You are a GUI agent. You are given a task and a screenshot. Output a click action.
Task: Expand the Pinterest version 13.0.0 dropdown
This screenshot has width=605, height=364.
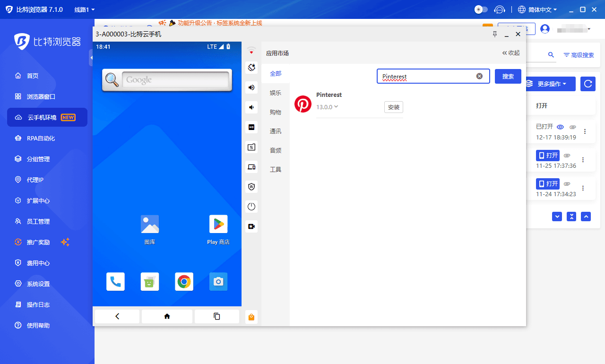[336, 107]
